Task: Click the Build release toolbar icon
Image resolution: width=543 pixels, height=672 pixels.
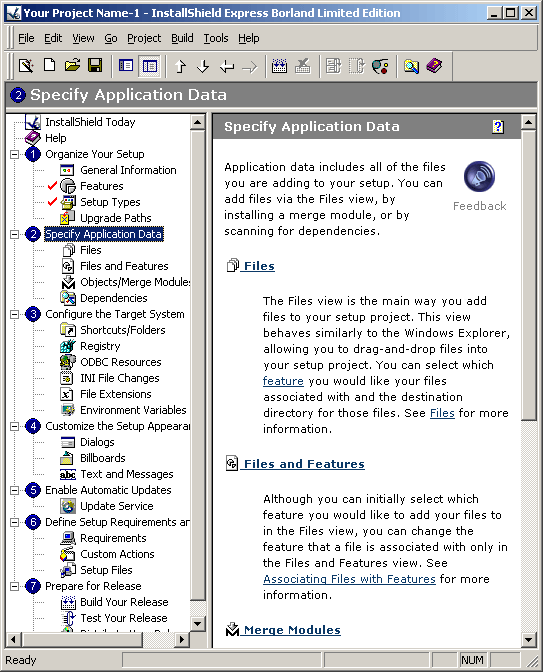Action: 279,66
